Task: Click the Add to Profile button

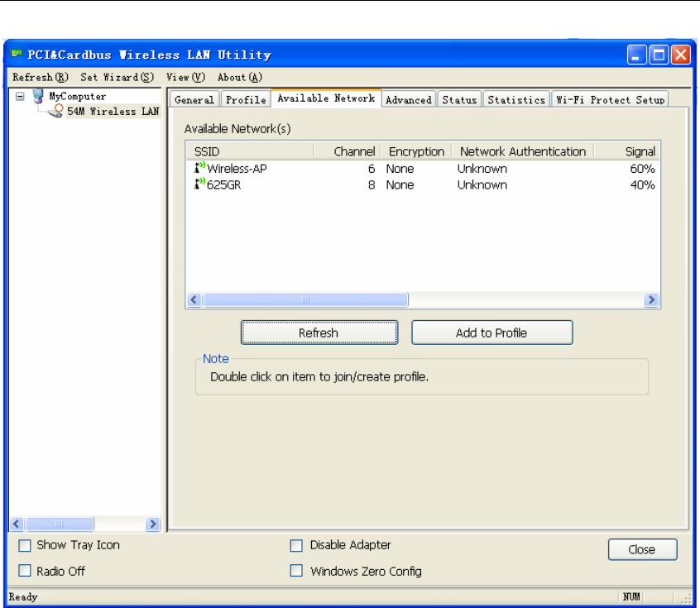Action: point(491,333)
